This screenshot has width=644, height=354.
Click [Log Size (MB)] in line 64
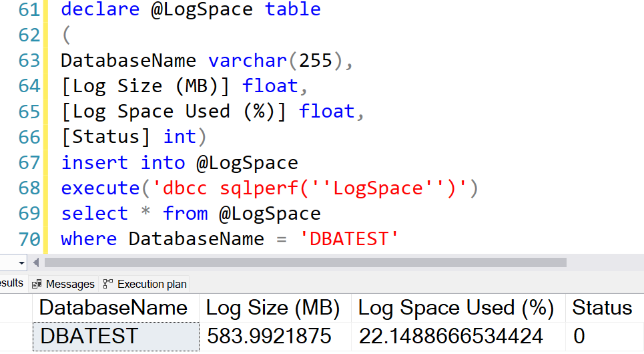click(x=145, y=86)
